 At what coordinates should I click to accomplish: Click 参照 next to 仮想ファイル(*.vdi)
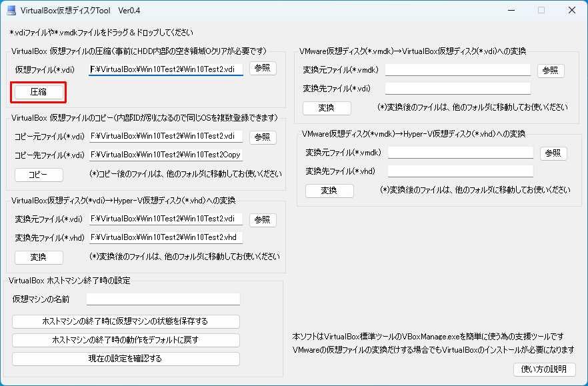pos(263,68)
